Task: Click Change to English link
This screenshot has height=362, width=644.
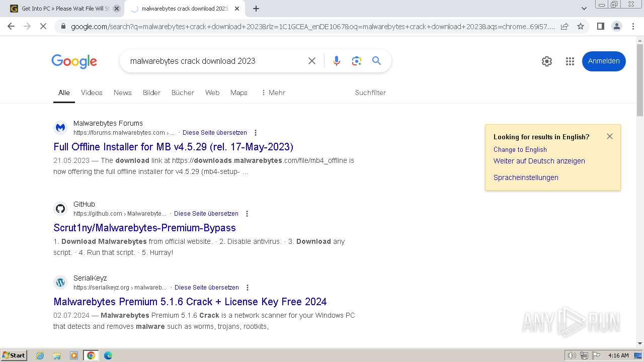Action: point(520,149)
